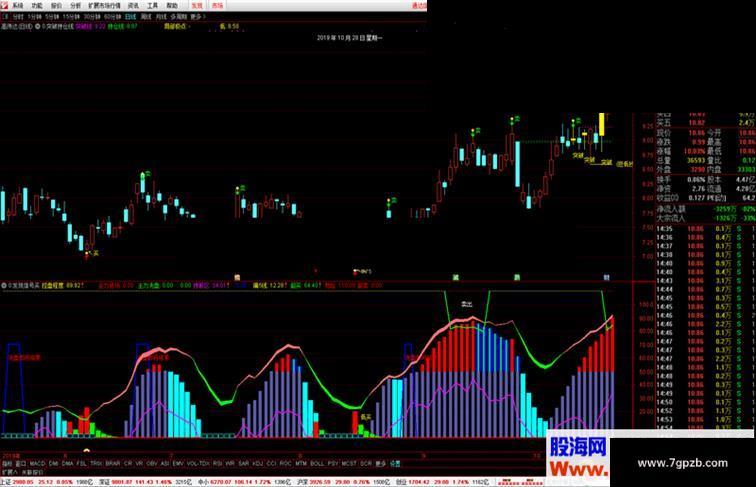Switch to 周线 weekly period tab
Screen dimensions: 756x487
click(x=146, y=16)
